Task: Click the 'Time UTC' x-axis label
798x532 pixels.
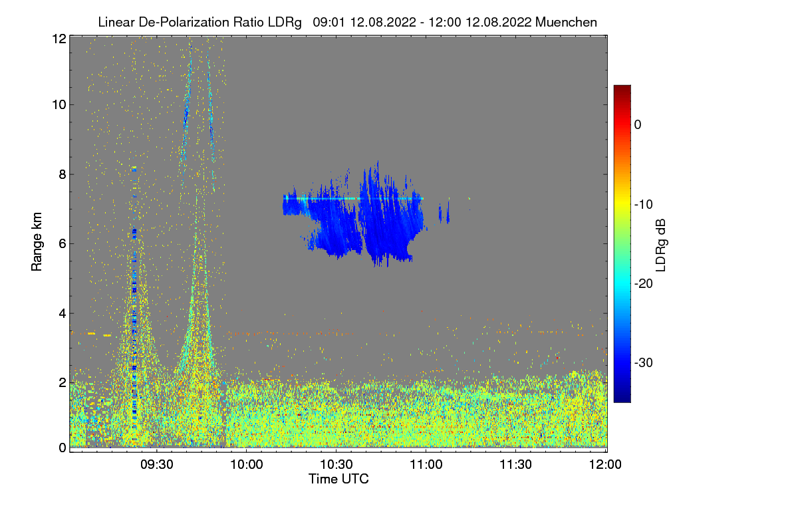Action: point(338,479)
